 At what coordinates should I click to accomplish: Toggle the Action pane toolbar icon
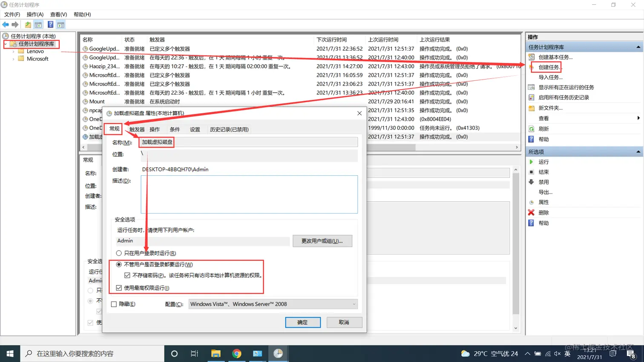click(61, 25)
